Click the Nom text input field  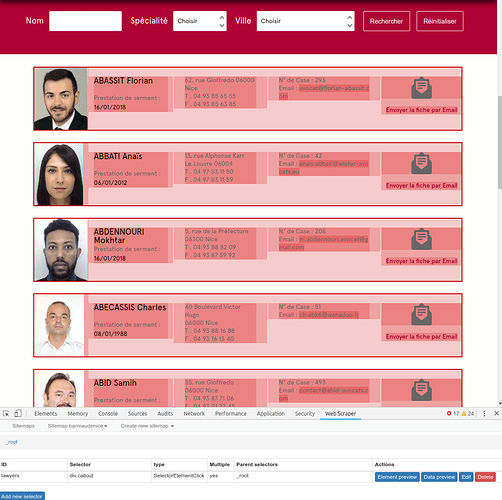[x=85, y=21]
